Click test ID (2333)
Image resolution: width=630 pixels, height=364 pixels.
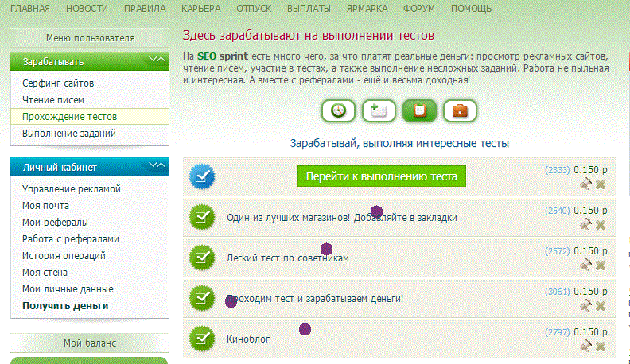(x=558, y=170)
